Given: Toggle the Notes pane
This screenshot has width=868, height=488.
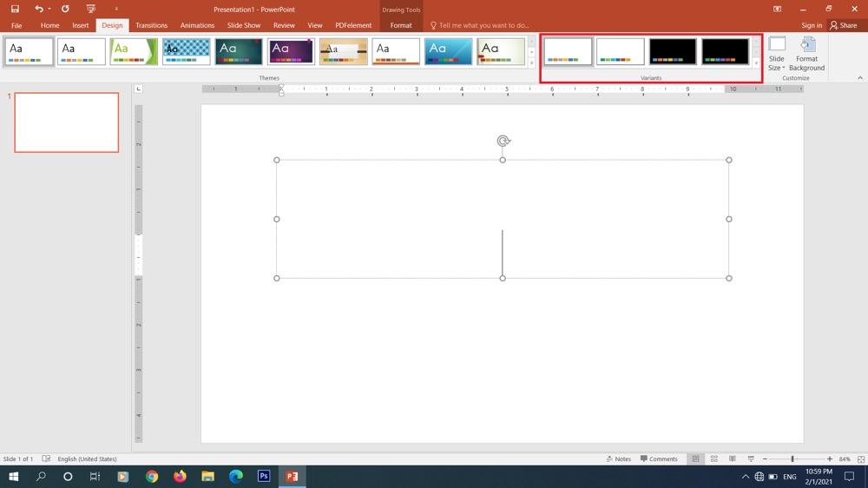Looking at the screenshot, I should click(618, 458).
